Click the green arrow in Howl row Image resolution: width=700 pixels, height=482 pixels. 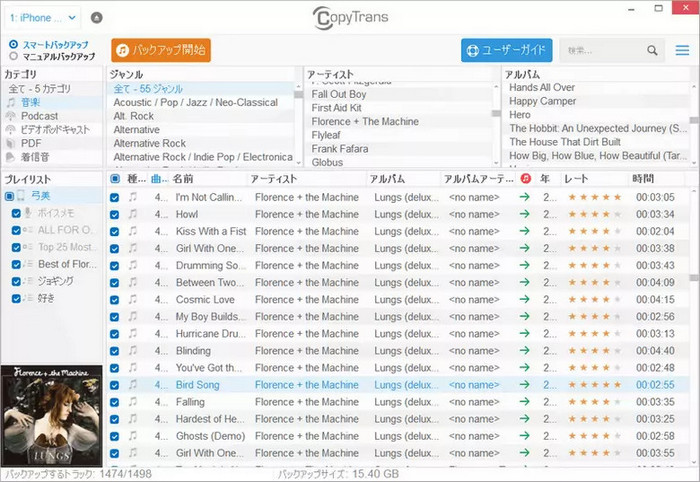[525, 214]
